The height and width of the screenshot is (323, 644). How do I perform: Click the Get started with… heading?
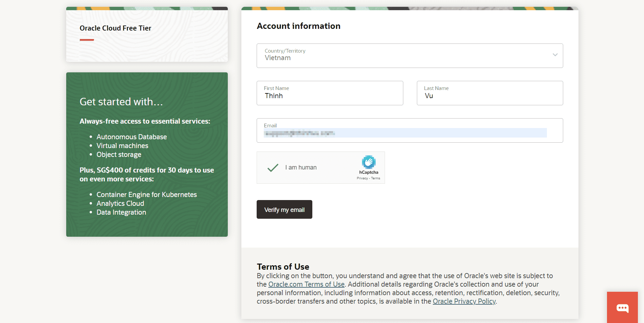(121, 102)
